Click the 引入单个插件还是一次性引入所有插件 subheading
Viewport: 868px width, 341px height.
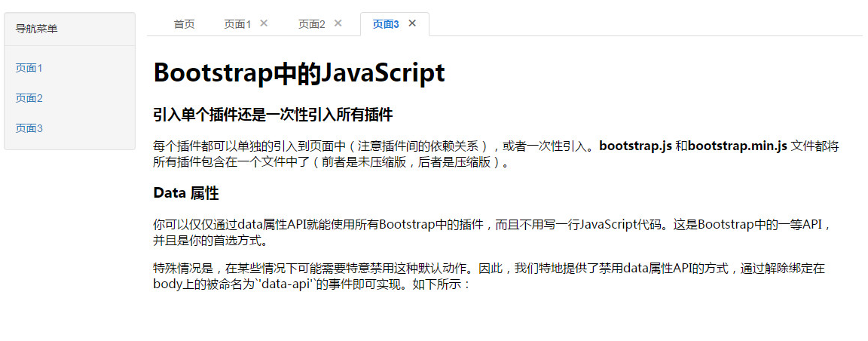[x=273, y=115]
